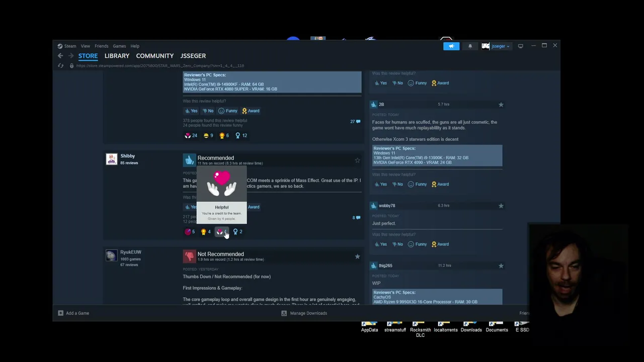
Task: Mark the top left review as helpful with Yes
Action: click(191, 111)
